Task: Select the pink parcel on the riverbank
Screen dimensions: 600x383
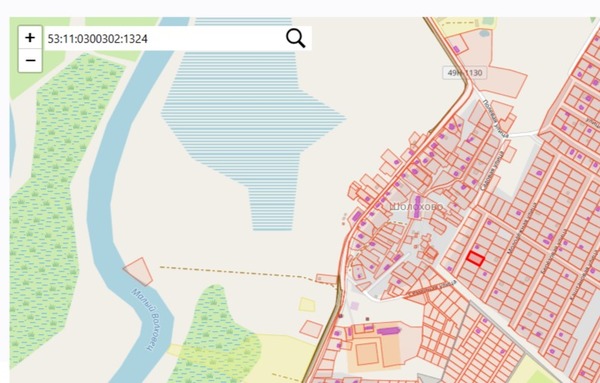Action: coord(138,272)
